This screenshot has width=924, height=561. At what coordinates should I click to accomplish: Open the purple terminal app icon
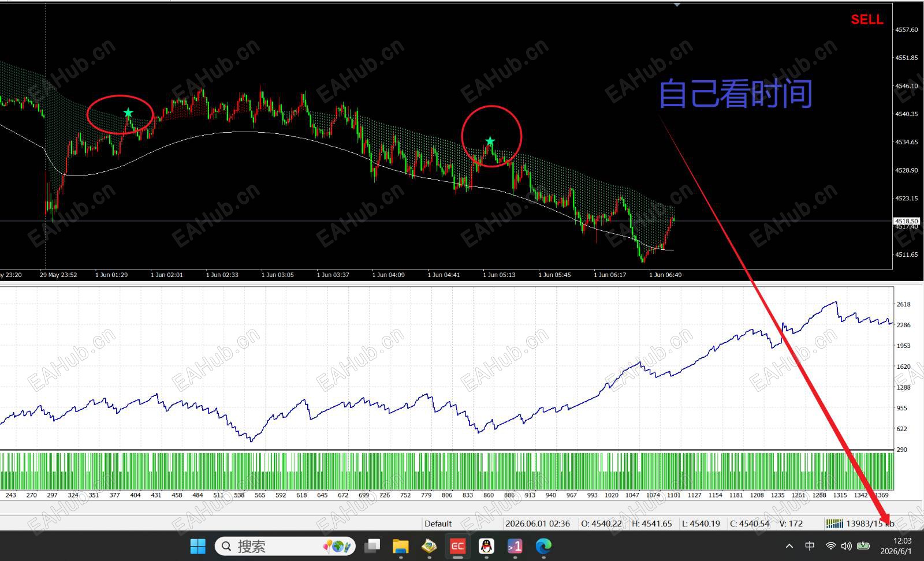(x=515, y=546)
